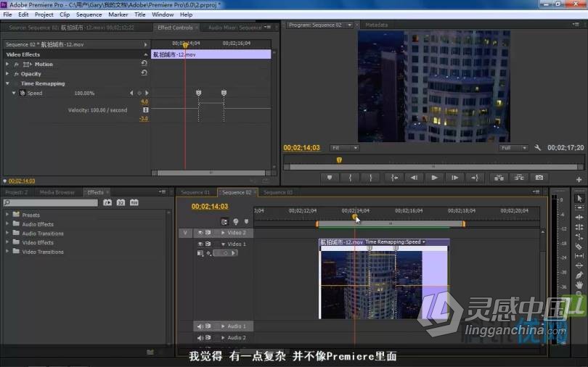Switch to the Audio Mixer tab

[234, 28]
